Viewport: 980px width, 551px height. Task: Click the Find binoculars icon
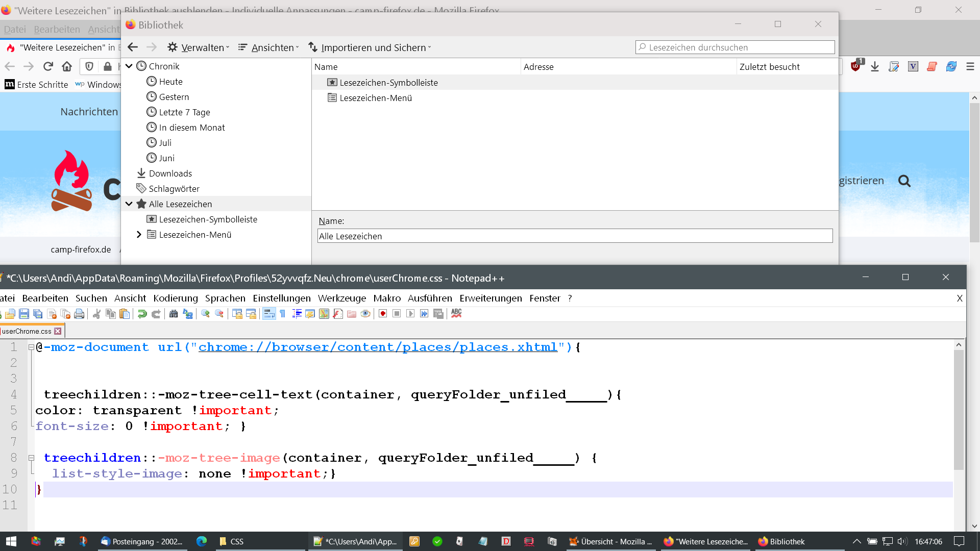pos(174,314)
